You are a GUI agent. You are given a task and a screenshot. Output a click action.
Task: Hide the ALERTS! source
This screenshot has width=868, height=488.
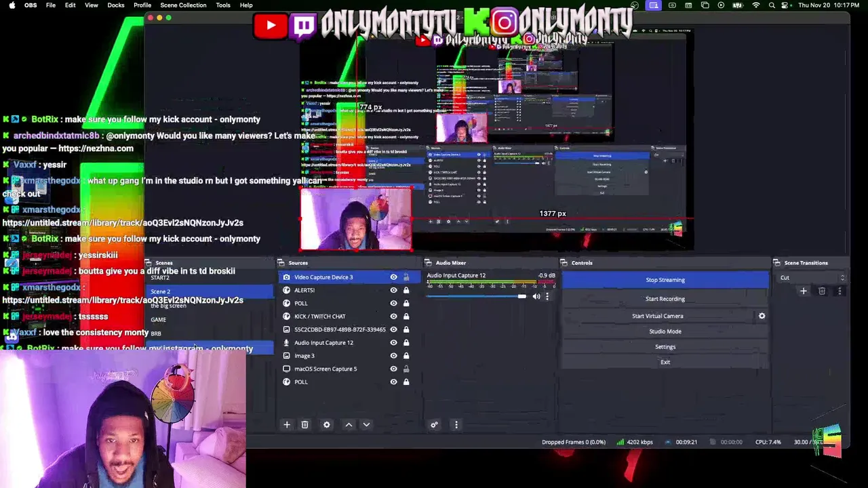point(393,290)
